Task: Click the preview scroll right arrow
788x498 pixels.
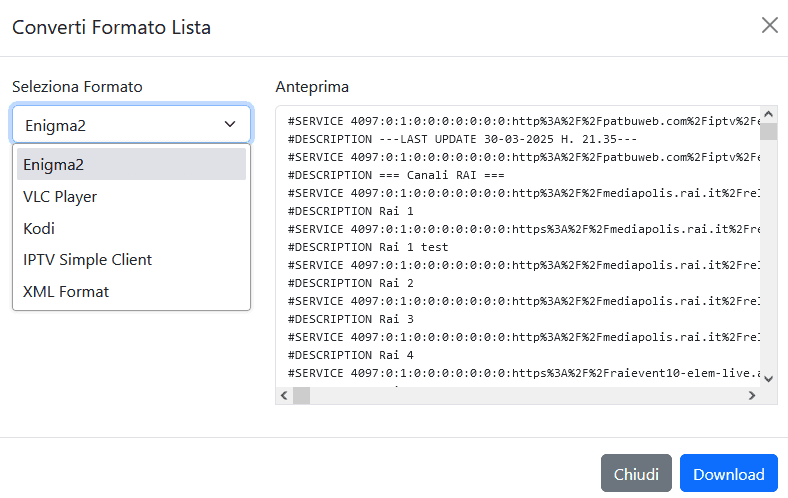Action: 752,395
